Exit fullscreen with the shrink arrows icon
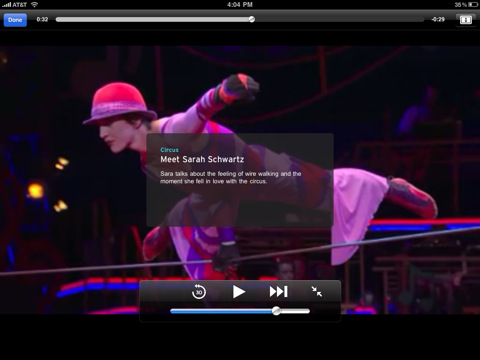Image resolution: width=480 pixels, height=360 pixels. click(x=317, y=292)
